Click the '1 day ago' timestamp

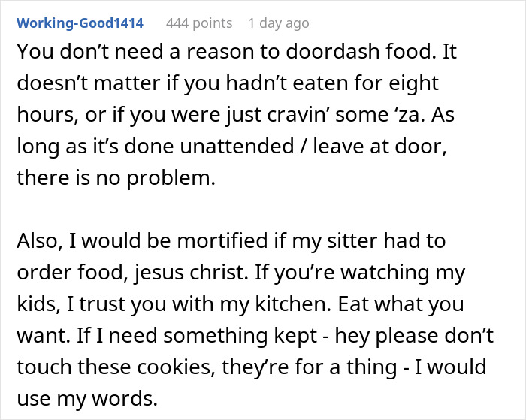[x=278, y=23]
